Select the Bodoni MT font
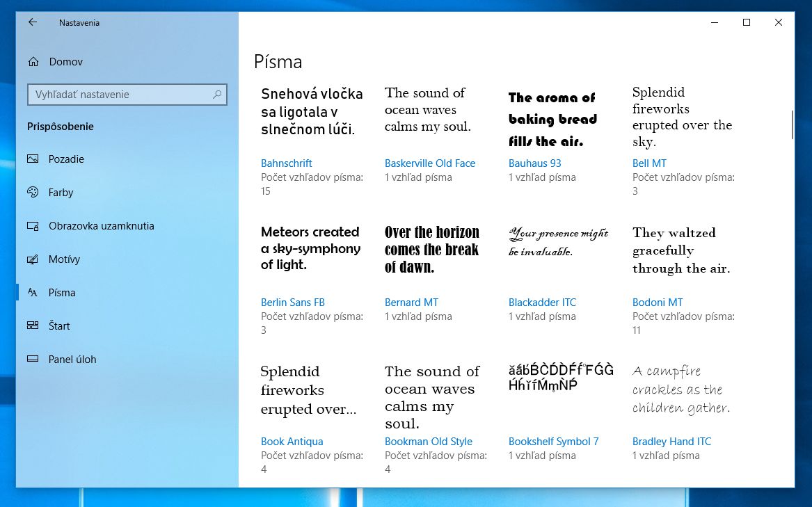 [658, 302]
